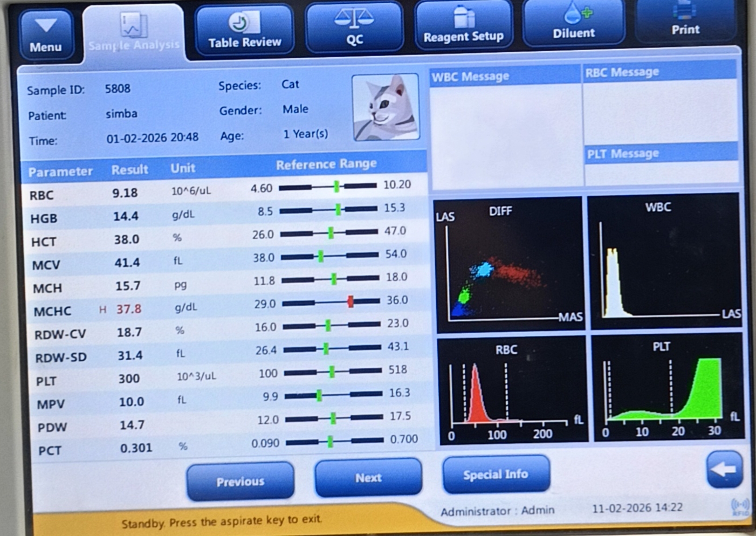Go to the Previous sample
Screen dimensions: 756x536
240,481
